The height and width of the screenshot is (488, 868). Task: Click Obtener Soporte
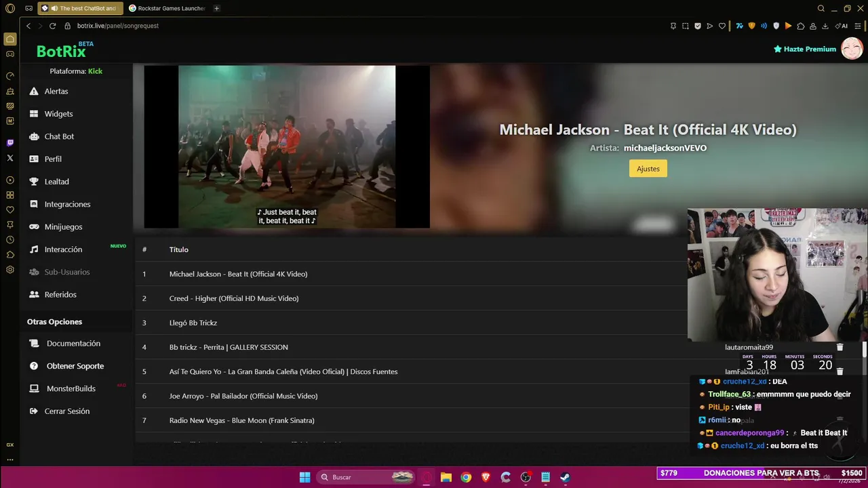[75, 366]
